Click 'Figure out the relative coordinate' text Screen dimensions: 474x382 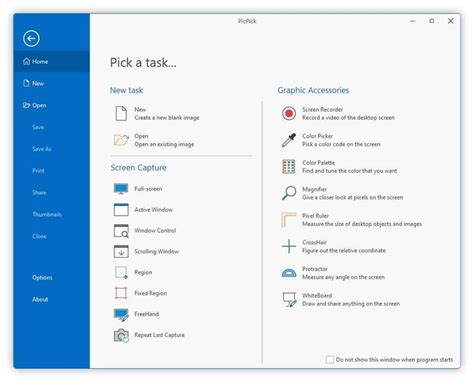tap(344, 251)
